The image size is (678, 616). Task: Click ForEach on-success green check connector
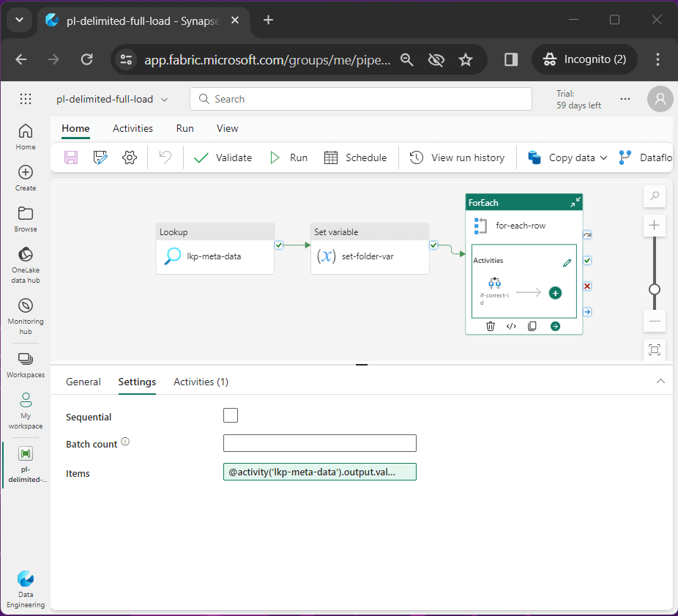(587, 260)
